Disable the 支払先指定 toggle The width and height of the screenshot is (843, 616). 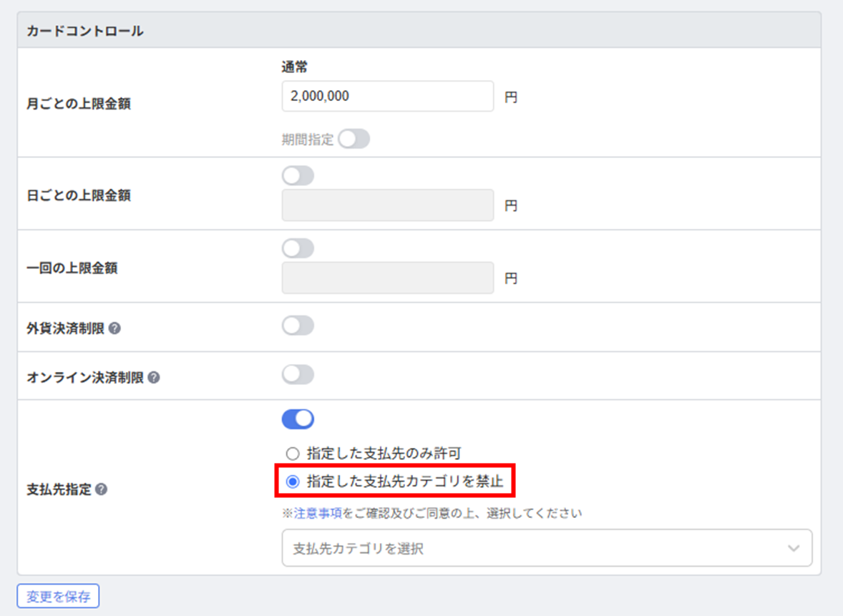coord(298,419)
